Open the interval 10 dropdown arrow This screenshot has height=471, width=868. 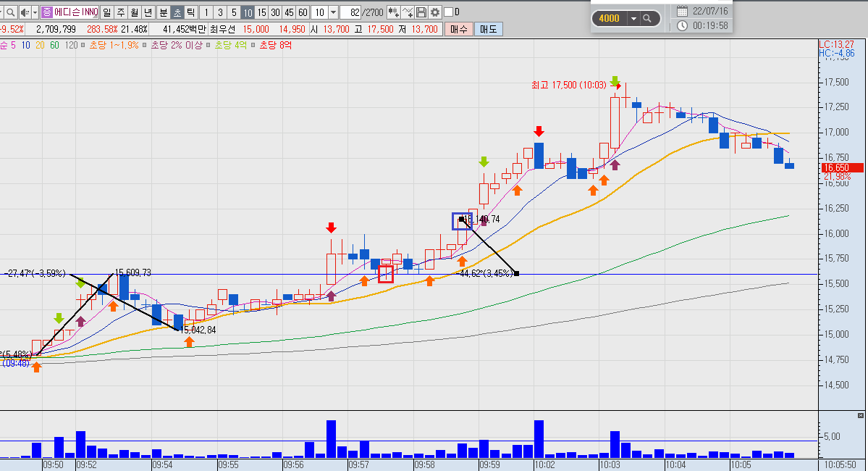click(333, 12)
